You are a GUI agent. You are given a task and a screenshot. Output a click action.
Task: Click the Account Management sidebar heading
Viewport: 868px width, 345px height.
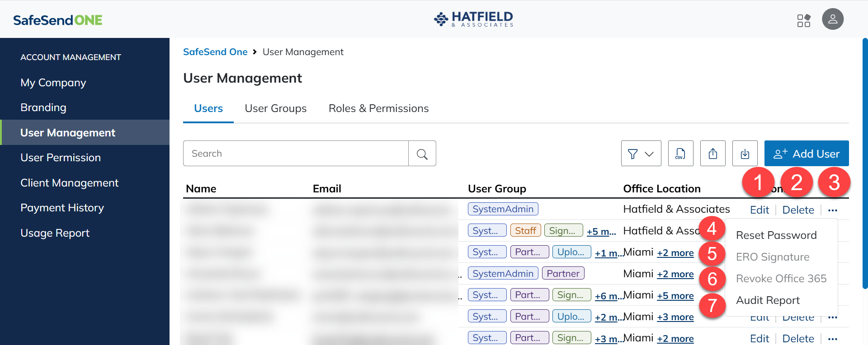71,57
